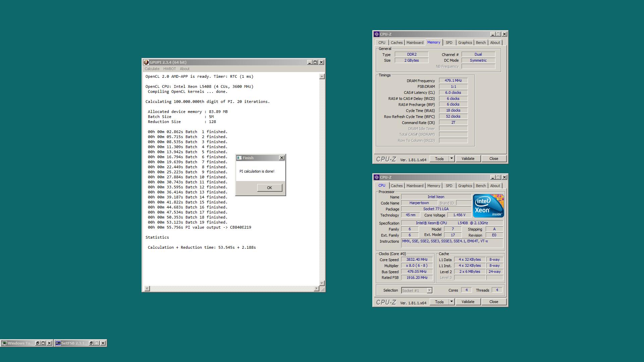Click Validate in lower CPU-Z window
644x362 pixels.
(x=468, y=302)
